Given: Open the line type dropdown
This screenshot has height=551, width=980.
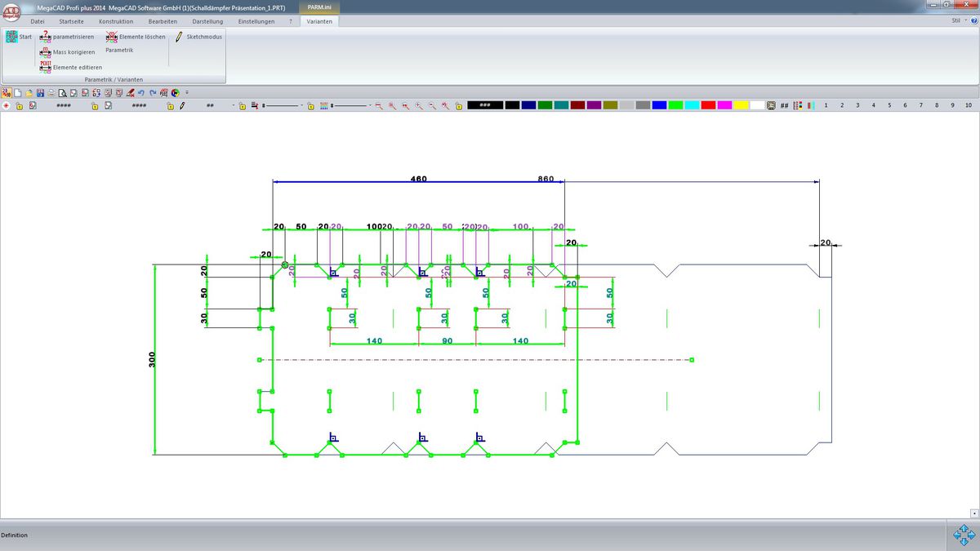Looking at the screenshot, I should click(302, 106).
